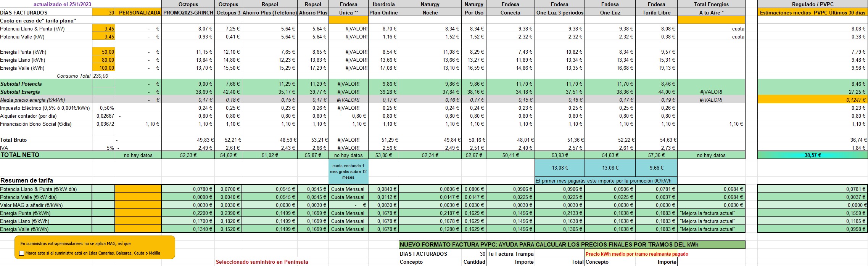Image resolution: width=868 pixels, height=266 pixels.
Task: Select the PVPC total cell showing 38,57 €
Action: tap(813, 155)
